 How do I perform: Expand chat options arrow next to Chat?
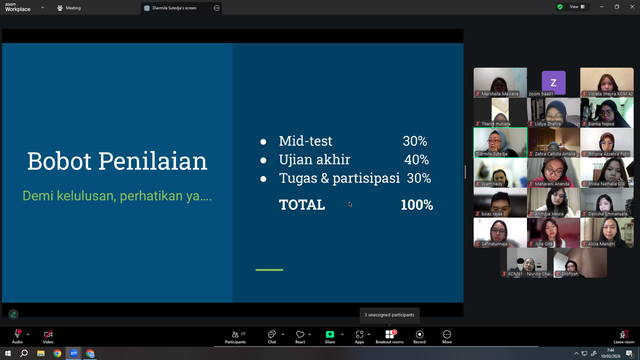pos(283,334)
